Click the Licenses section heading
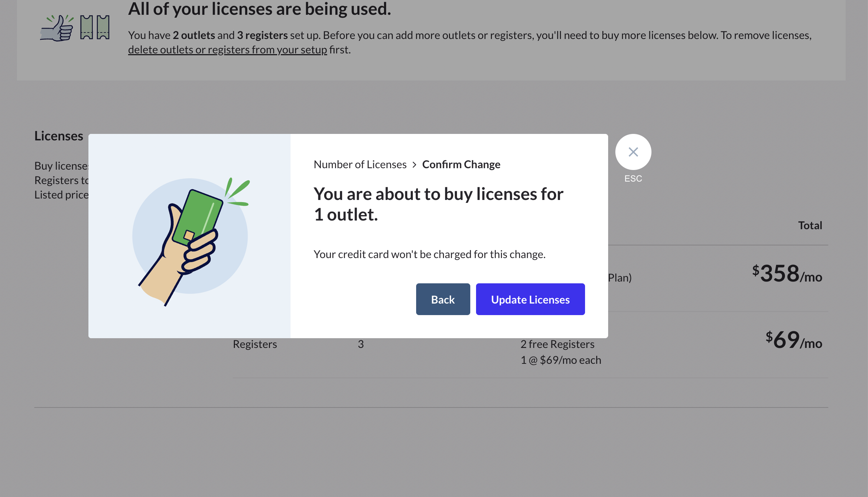Screen dimensions: 868x497 pyautogui.click(x=58, y=136)
